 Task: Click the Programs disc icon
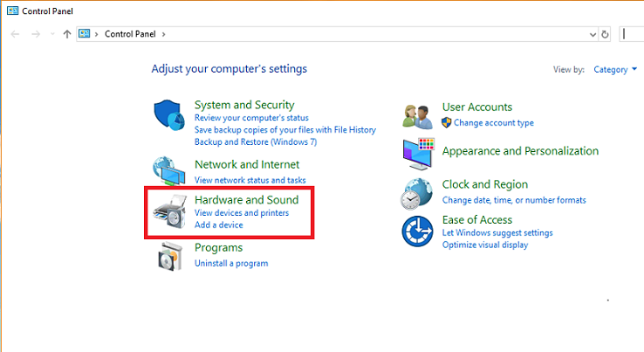click(168, 255)
